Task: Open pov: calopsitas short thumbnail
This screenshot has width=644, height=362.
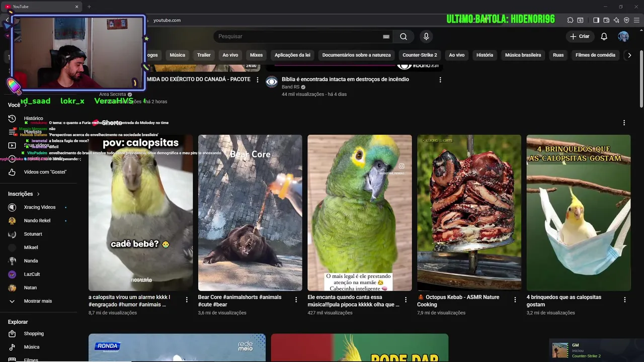Action: [x=140, y=213]
